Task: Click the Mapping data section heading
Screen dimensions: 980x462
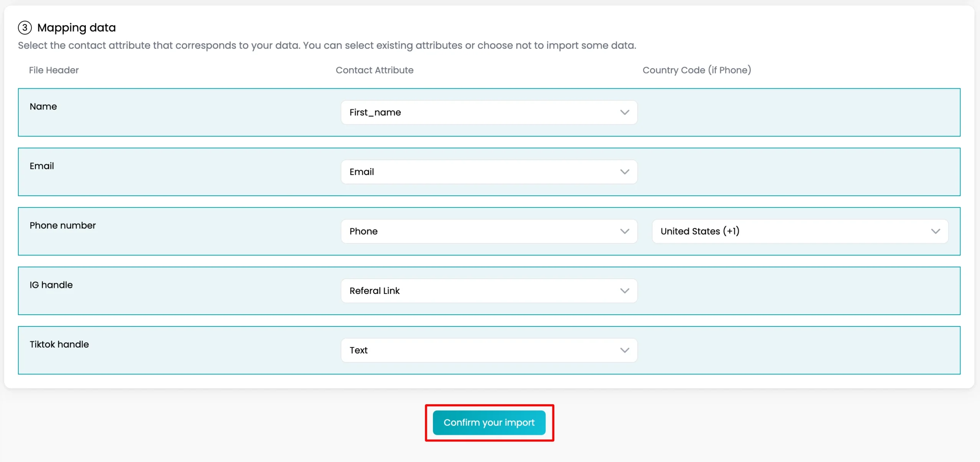Action: tap(76, 28)
